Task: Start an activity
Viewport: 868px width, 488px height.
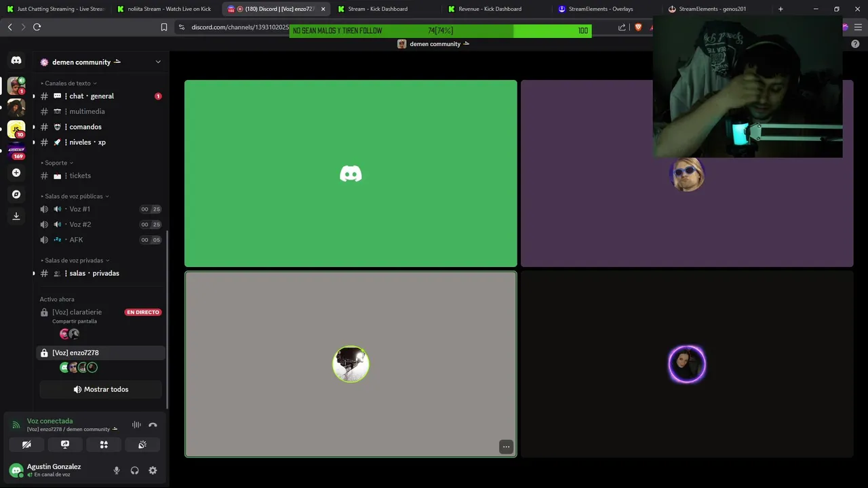Action: pos(104,445)
